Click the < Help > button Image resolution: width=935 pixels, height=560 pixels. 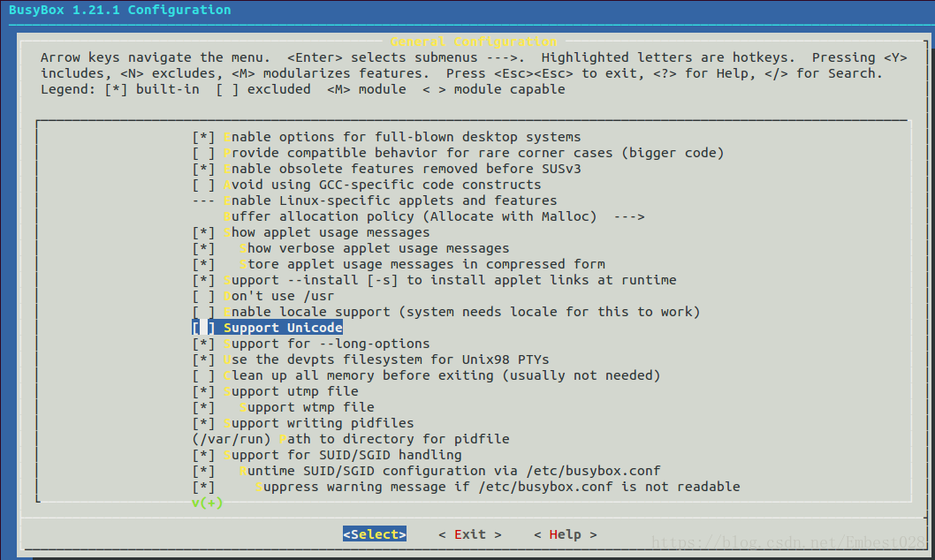coord(566,534)
